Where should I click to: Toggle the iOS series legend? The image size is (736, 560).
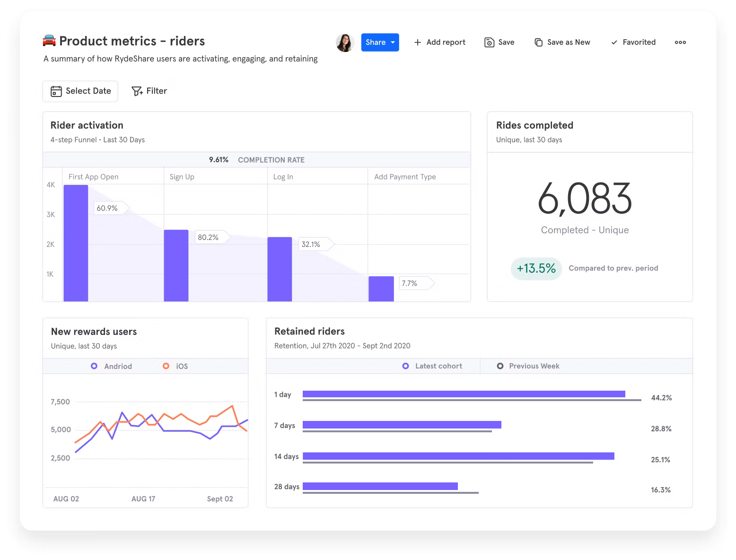click(x=176, y=366)
